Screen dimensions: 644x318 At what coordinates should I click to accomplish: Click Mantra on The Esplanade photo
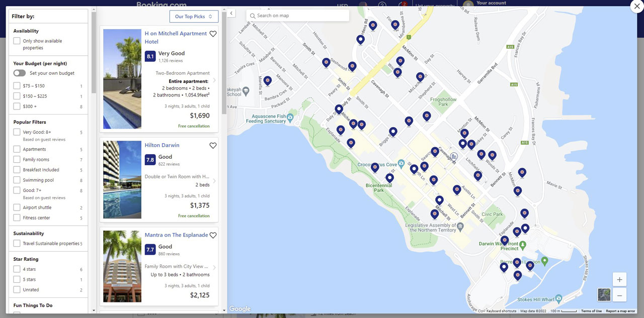(122, 266)
